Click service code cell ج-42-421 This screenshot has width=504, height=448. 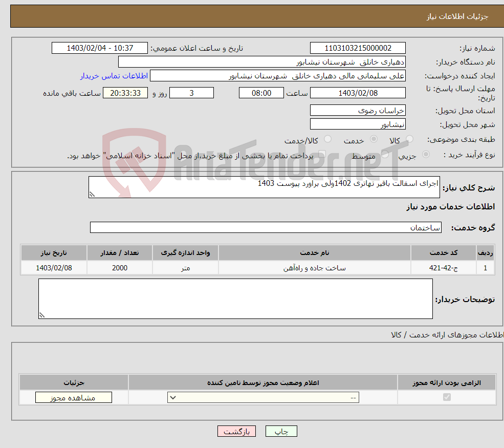pyautogui.click(x=444, y=268)
